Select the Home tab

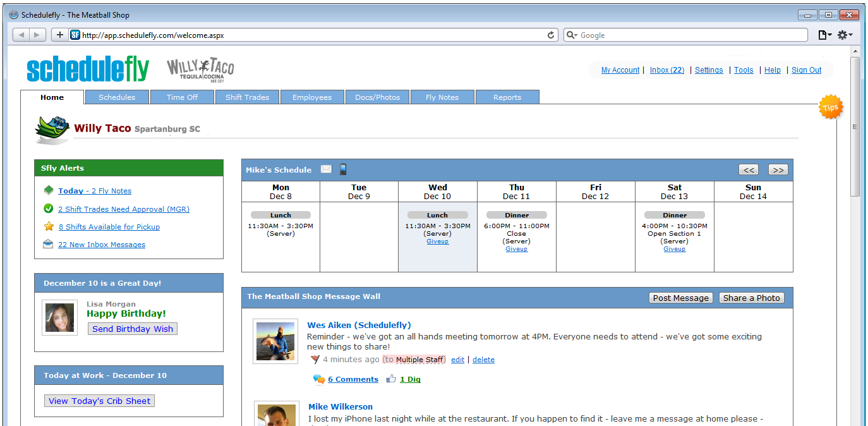pos(52,97)
